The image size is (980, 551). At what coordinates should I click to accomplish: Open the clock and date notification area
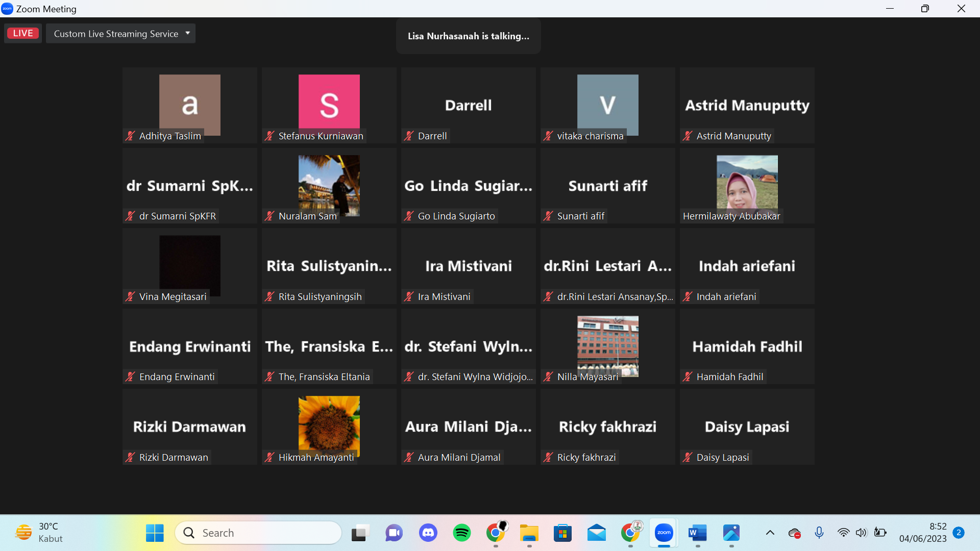point(922,533)
